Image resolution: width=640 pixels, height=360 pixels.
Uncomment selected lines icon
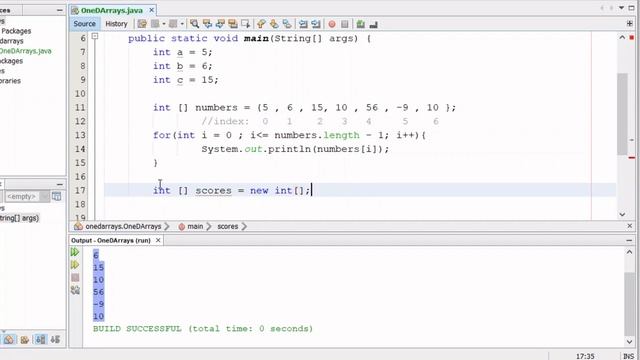(x=373, y=24)
